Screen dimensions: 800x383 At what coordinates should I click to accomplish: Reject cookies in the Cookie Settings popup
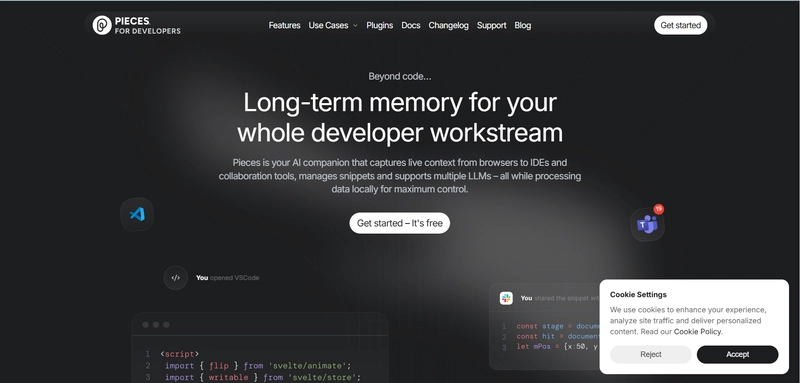[x=651, y=354]
